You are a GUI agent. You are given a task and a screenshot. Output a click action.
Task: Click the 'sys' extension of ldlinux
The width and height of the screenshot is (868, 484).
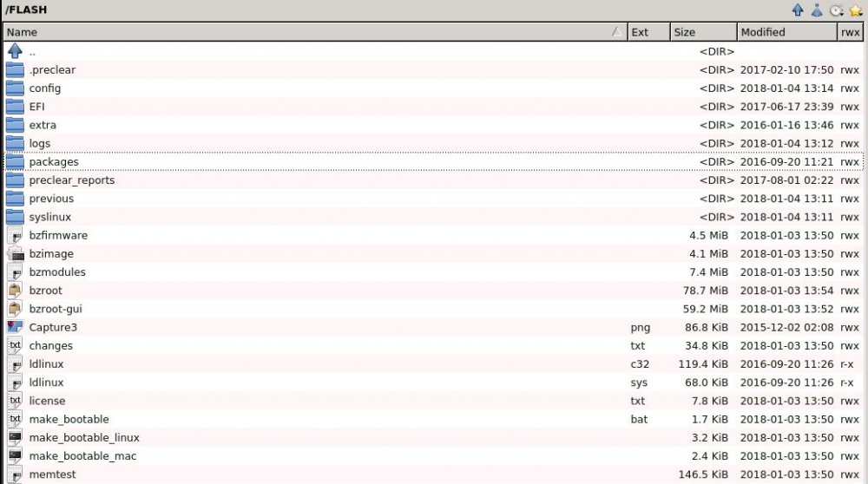point(639,383)
